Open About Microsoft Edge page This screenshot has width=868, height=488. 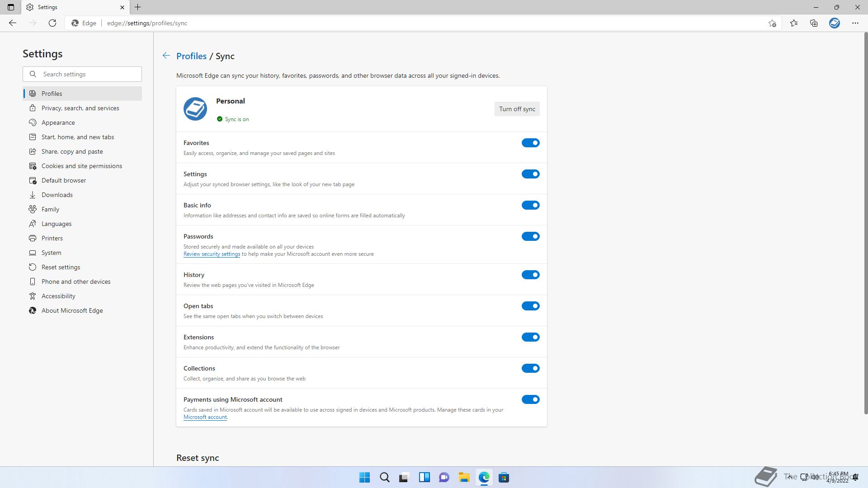point(82,310)
